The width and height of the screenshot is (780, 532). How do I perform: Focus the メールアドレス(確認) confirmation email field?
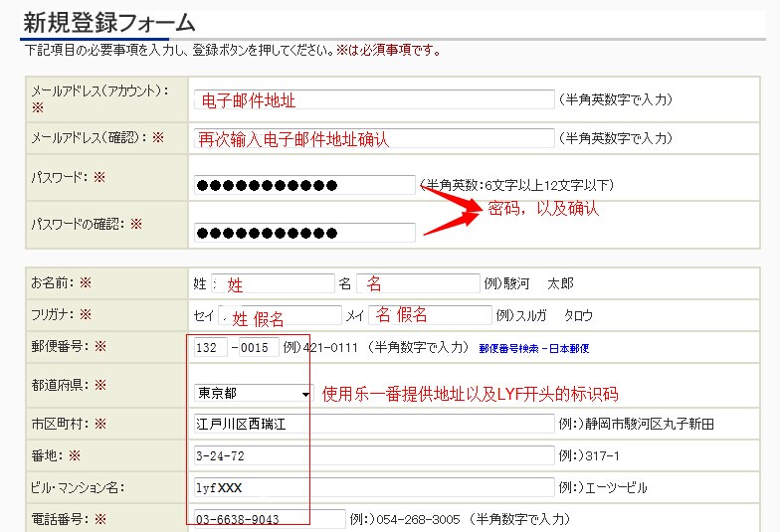374,139
